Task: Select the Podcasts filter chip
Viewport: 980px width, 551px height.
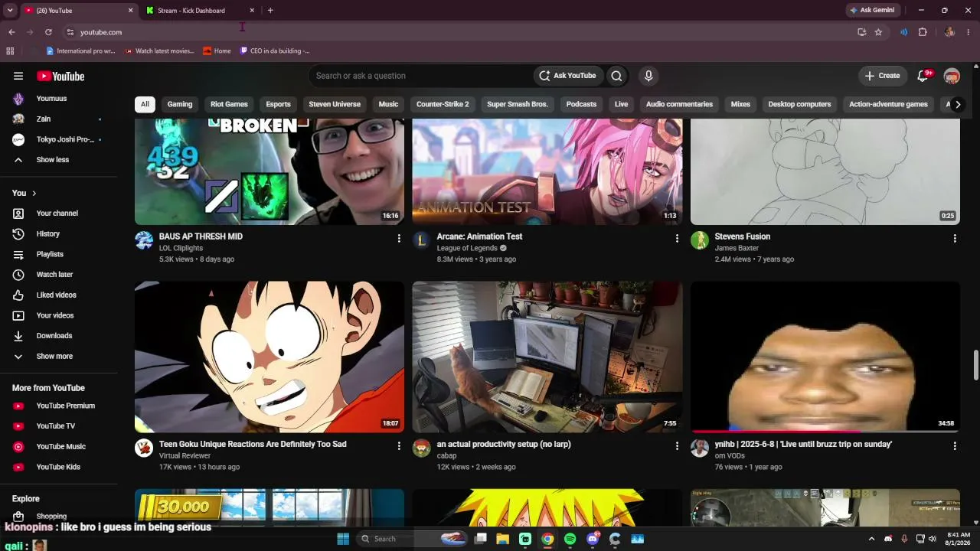Action: click(581, 104)
